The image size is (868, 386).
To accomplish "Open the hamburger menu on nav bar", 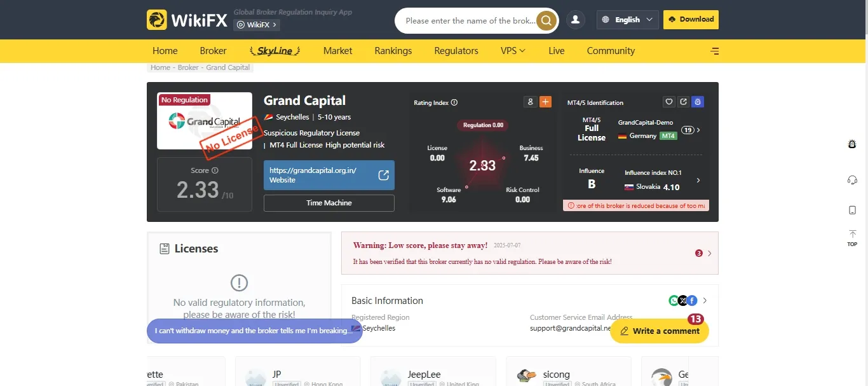I will coord(715,51).
